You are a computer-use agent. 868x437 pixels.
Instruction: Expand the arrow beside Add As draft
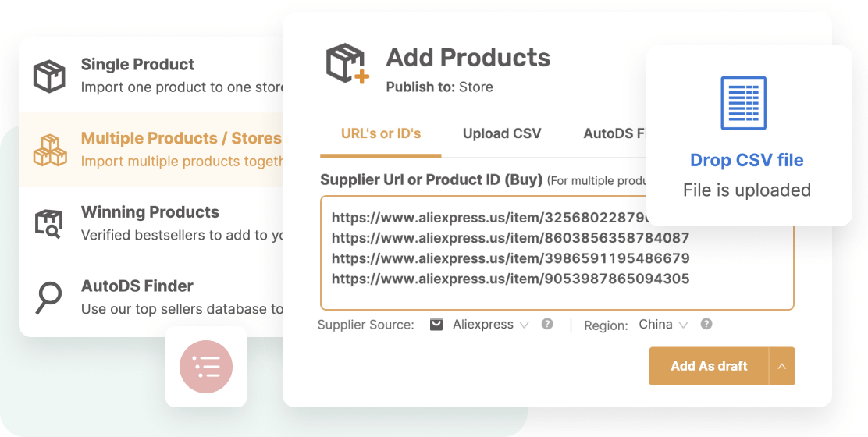point(781,366)
